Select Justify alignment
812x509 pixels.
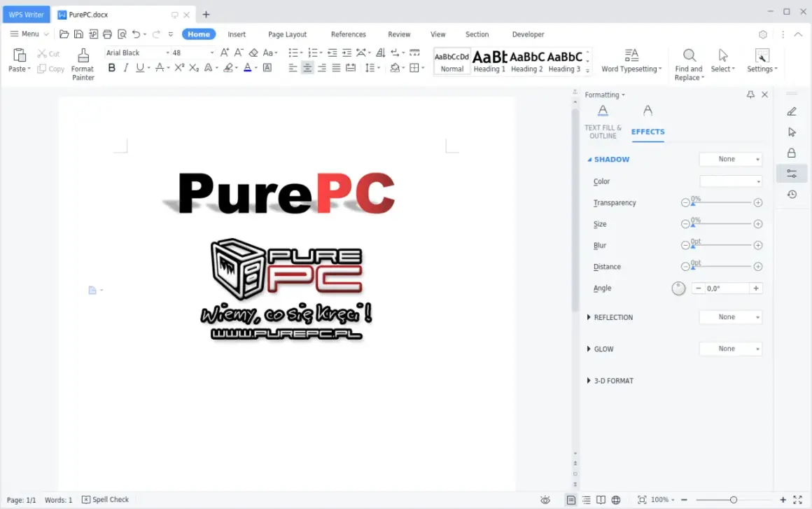pos(336,68)
